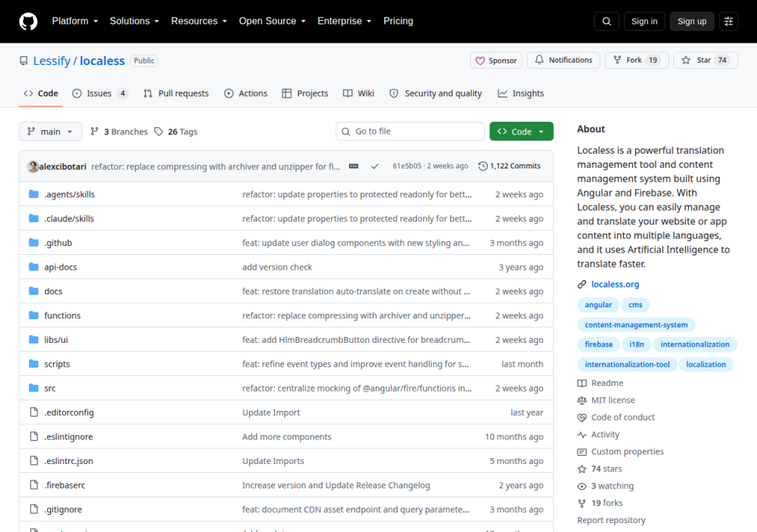Open Custom properties link
The height and width of the screenshot is (532, 757).
click(628, 451)
